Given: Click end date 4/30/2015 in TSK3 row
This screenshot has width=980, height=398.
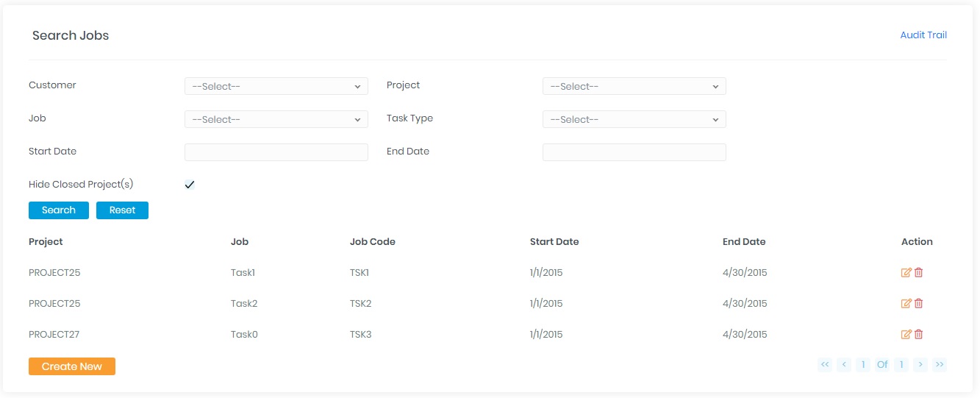Looking at the screenshot, I should [745, 335].
